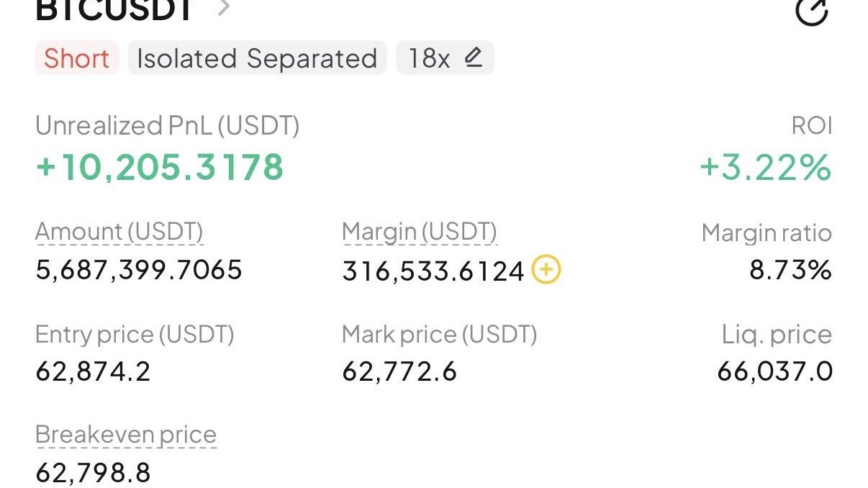Tap the ROI percentage +3.22%
The height and width of the screenshot is (488, 868).
point(765,167)
